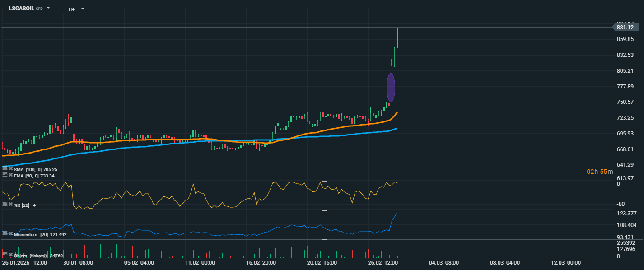Click the 93.431 momentum axis value

click(x=625, y=237)
